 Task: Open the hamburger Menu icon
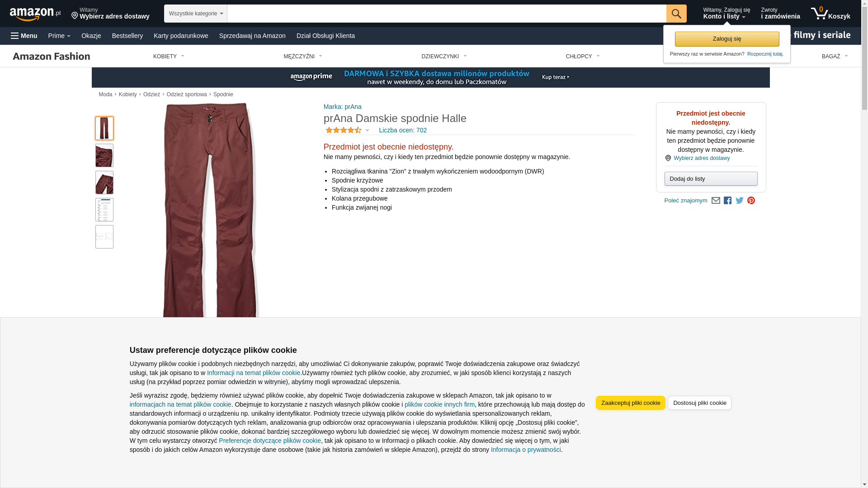[24, 36]
